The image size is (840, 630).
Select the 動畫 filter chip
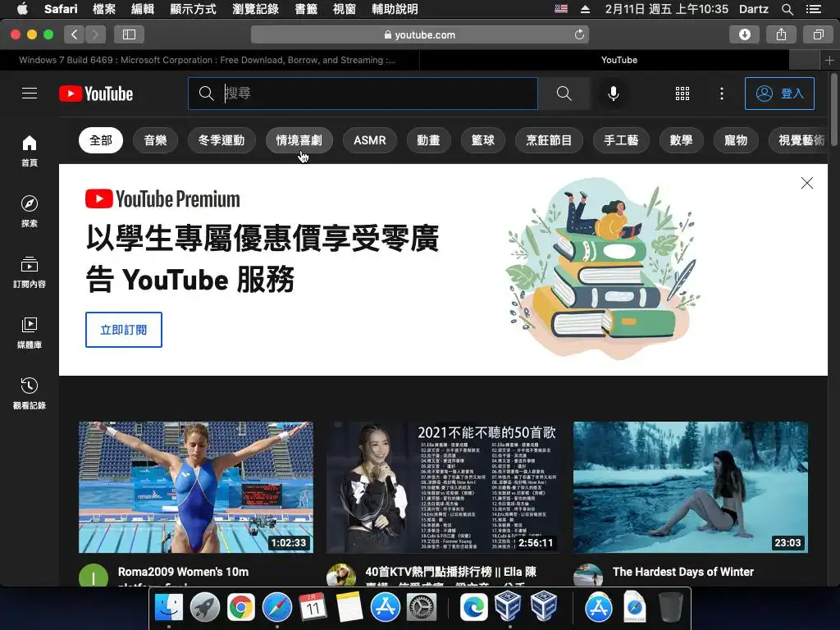[428, 140]
